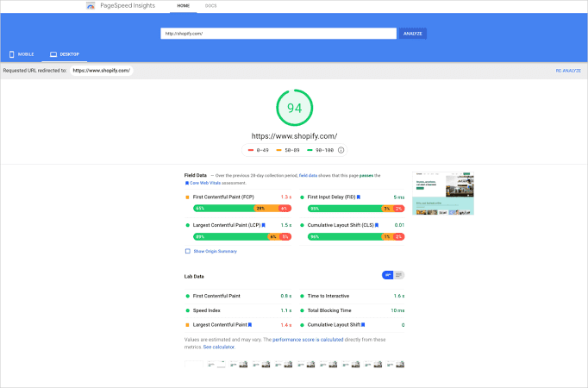Click the info icon beside score legend

tap(341, 150)
